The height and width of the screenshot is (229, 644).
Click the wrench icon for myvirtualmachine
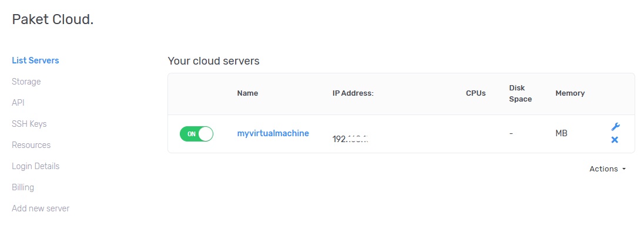(615, 127)
